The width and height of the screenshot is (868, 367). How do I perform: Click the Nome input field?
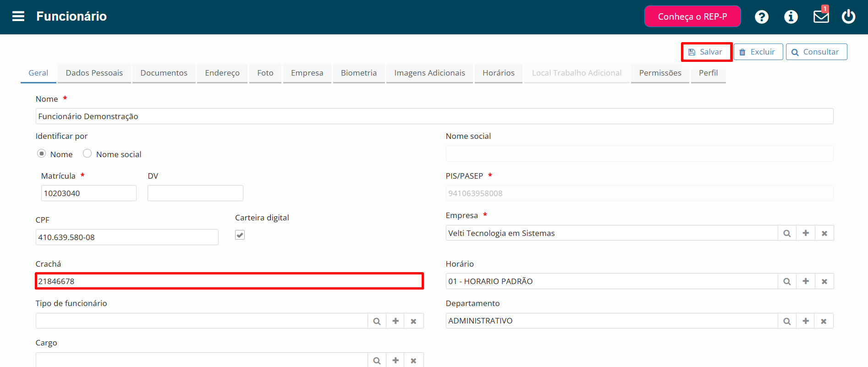(434, 116)
